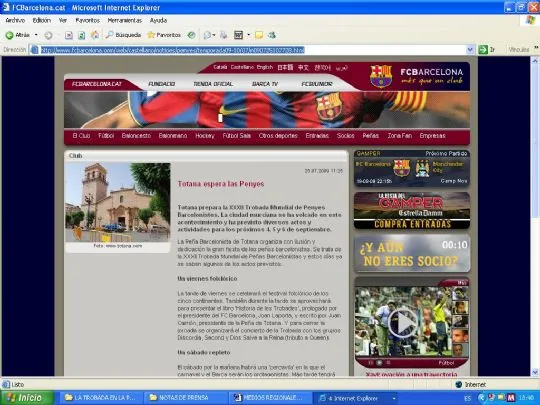Open Balonmano in the navigation bar

(173, 136)
